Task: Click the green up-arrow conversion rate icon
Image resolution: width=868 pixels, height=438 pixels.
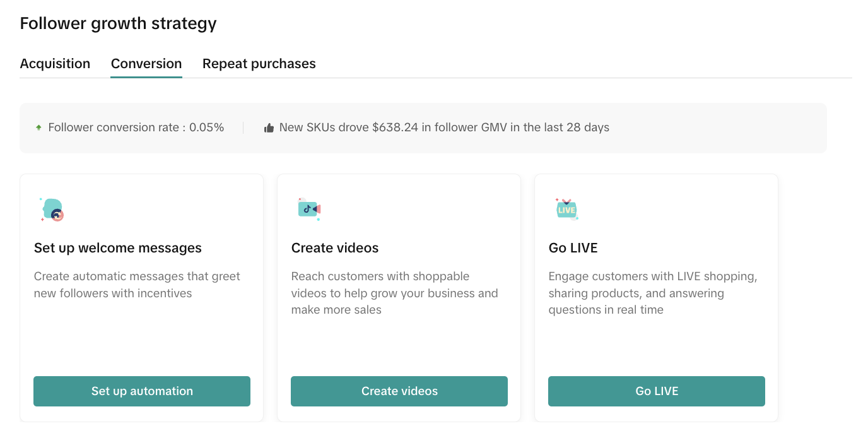Action: pyautogui.click(x=38, y=127)
